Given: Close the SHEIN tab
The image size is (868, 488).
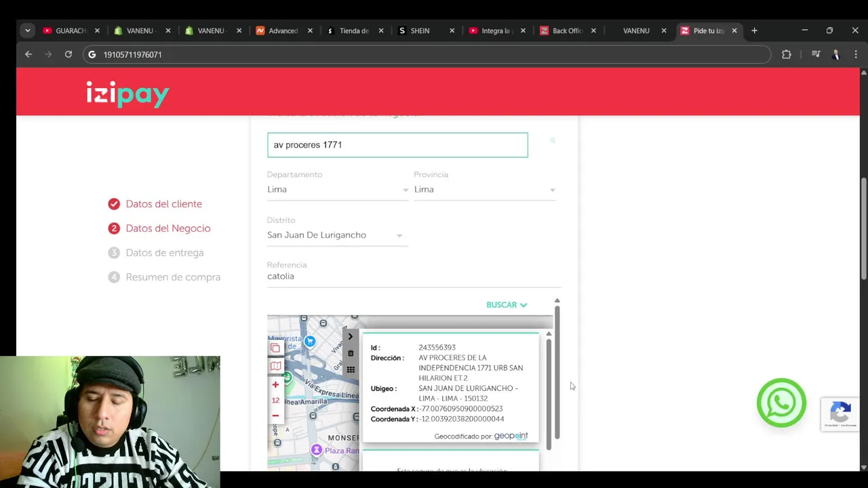Looking at the screenshot, I should [x=452, y=30].
